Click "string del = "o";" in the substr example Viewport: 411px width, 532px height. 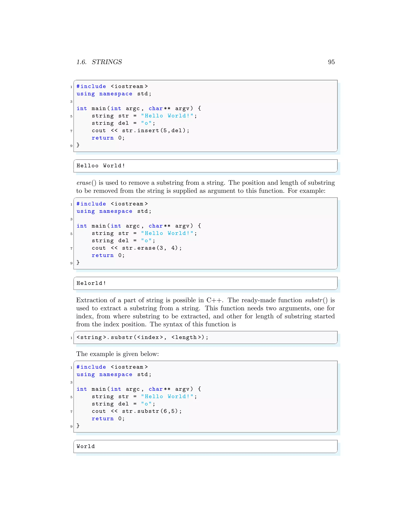(x=123, y=404)
